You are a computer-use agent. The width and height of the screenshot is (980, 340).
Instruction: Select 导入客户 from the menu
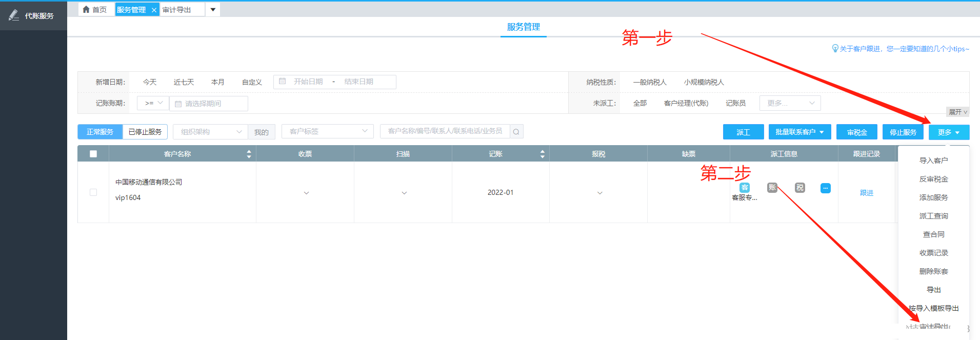pyautogui.click(x=933, y=161)
